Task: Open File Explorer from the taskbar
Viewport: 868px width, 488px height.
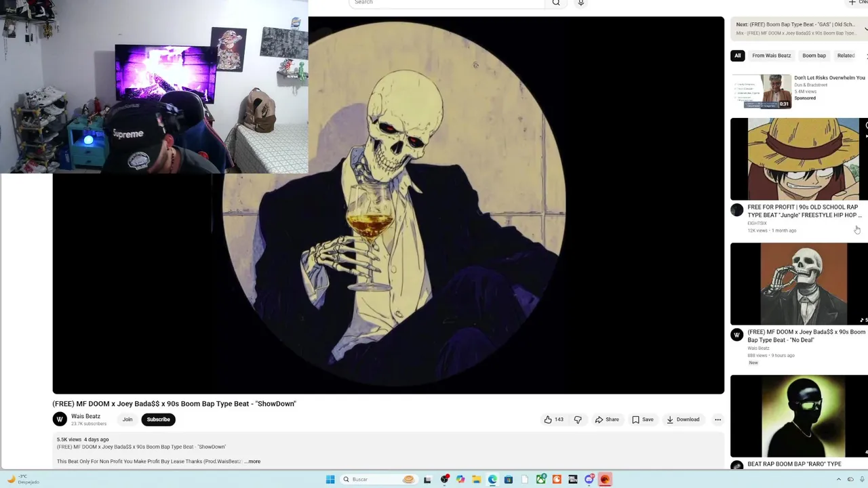Action: coord(477,479)
